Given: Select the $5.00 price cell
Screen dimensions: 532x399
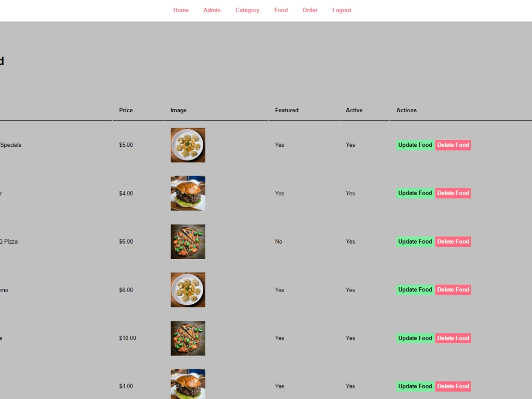Looking at the screenshot, I should pos(126,145).
